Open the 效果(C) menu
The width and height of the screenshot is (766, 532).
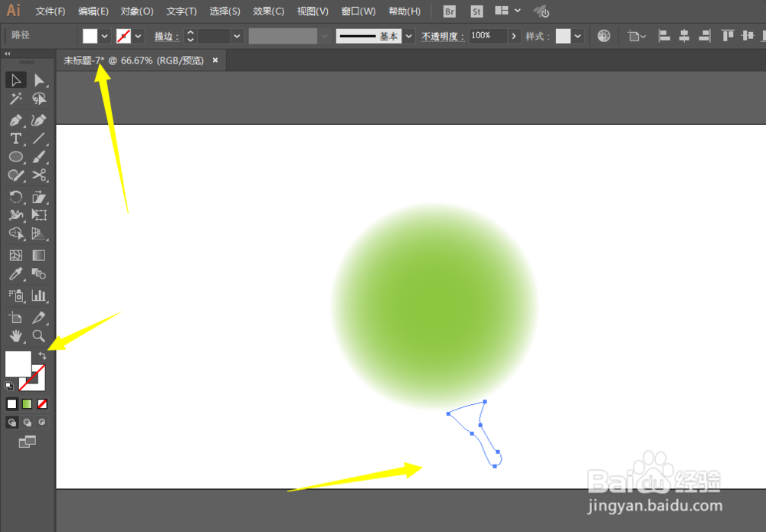(269, 11)
